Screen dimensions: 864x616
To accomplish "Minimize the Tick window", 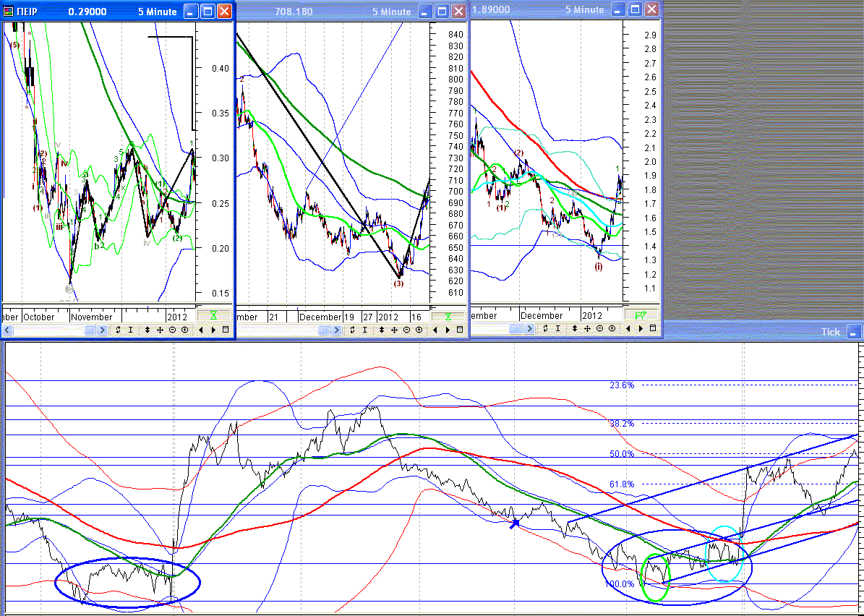I will (854, 333).
